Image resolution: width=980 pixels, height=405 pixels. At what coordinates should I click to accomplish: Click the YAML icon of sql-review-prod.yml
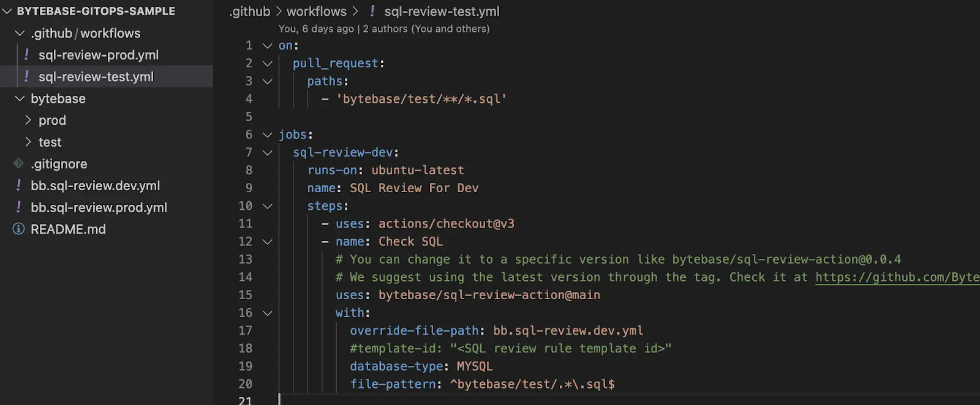26,54
